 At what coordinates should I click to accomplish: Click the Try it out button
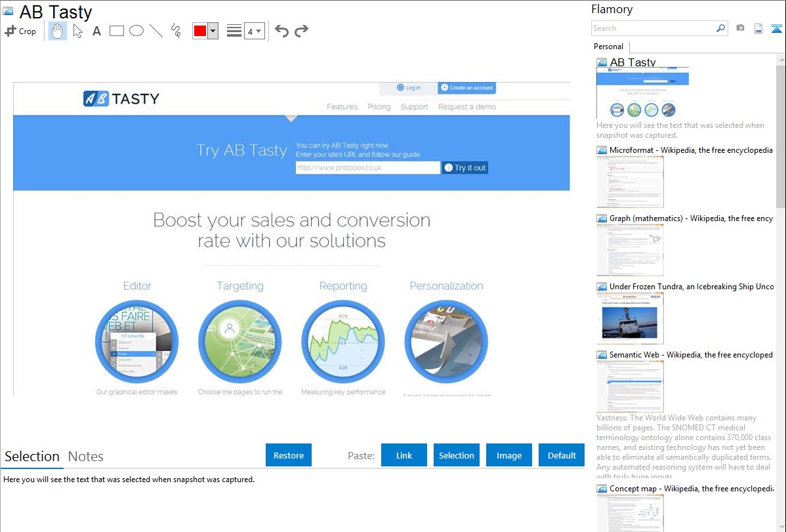pos(465,167)
